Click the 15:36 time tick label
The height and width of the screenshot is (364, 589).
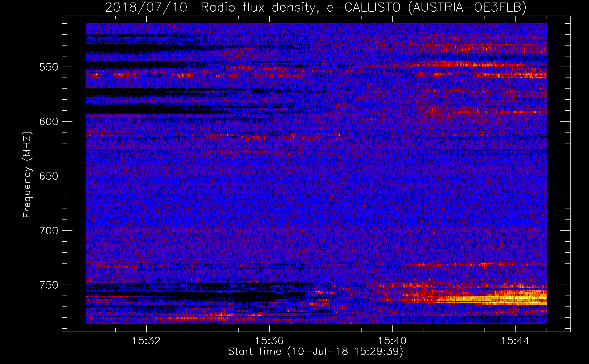[269, 341]
